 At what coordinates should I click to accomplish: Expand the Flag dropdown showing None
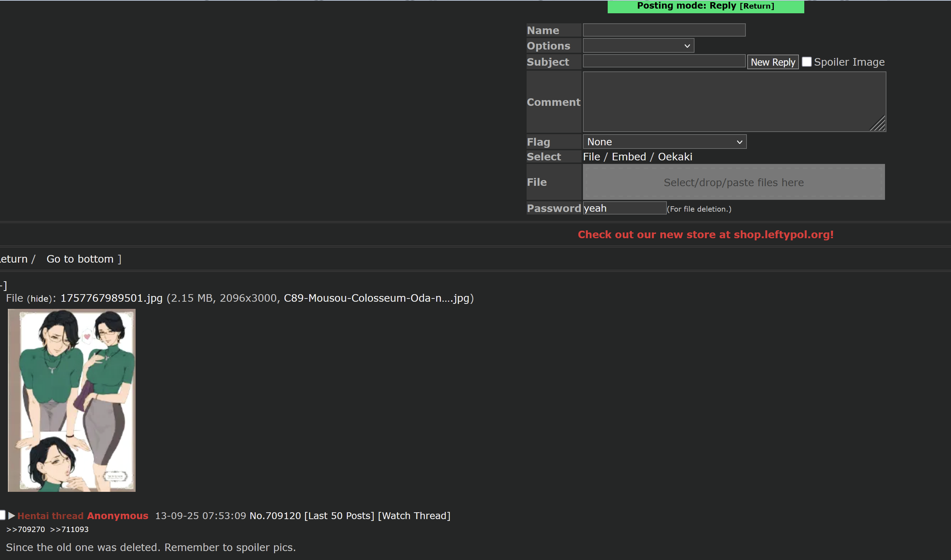[664, 142]
